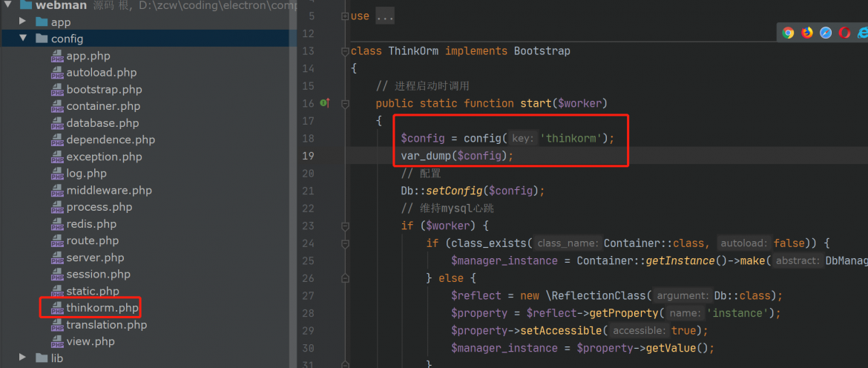The height and width of the screenshot is (368, 868).
Task: Expand the app folder
Action: click(23, 22)
